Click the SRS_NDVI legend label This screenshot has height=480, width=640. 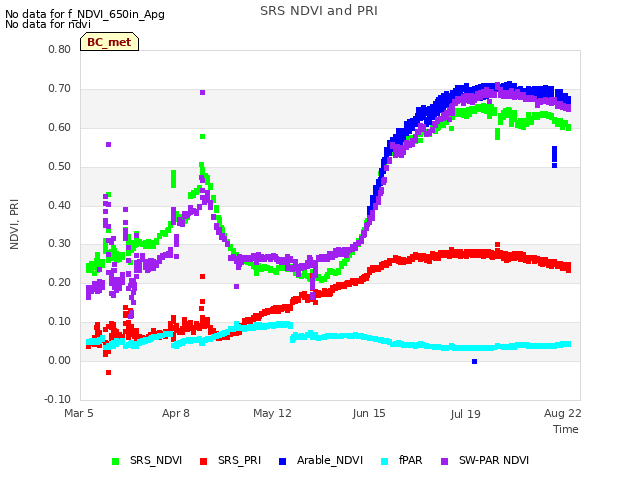pos(156,460)
